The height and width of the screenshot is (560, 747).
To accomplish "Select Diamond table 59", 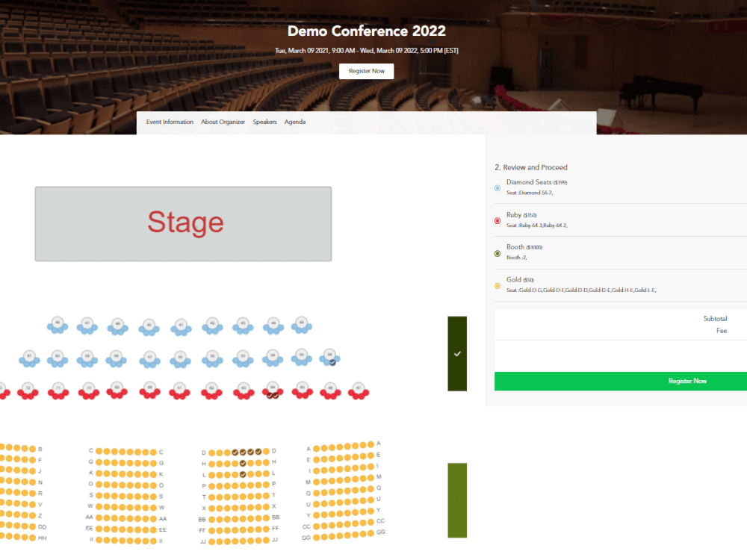I will [87, 358].
